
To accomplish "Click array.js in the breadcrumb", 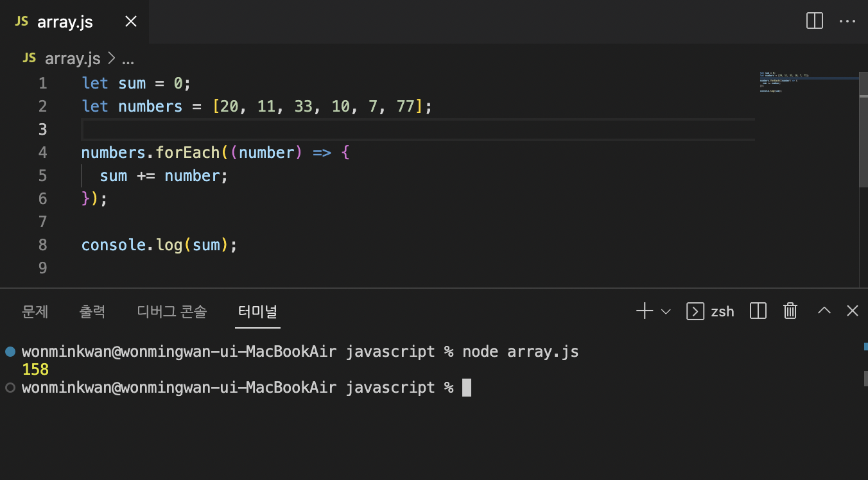I will click(x=73, y=59).
